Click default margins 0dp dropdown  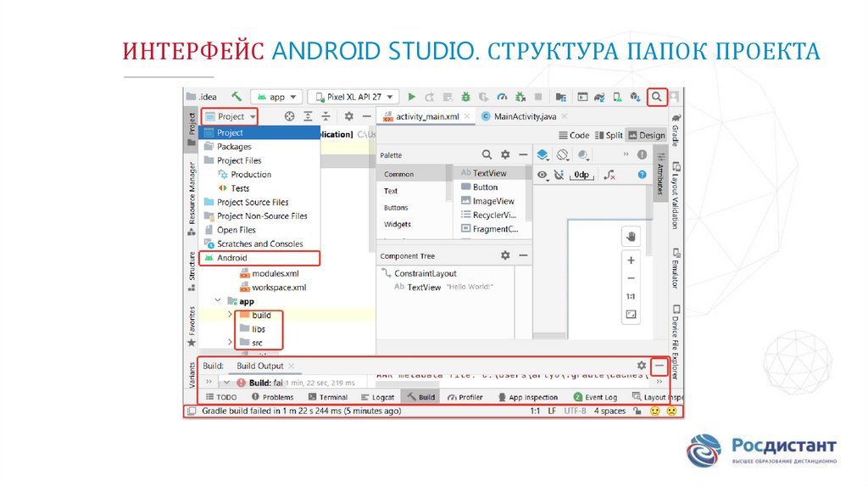[581, 175]
